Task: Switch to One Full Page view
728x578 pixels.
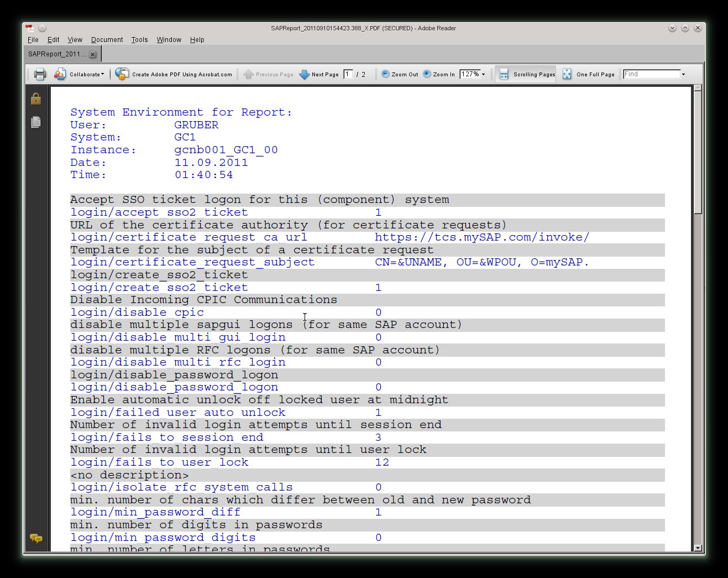Action: [x=589, y=74]
